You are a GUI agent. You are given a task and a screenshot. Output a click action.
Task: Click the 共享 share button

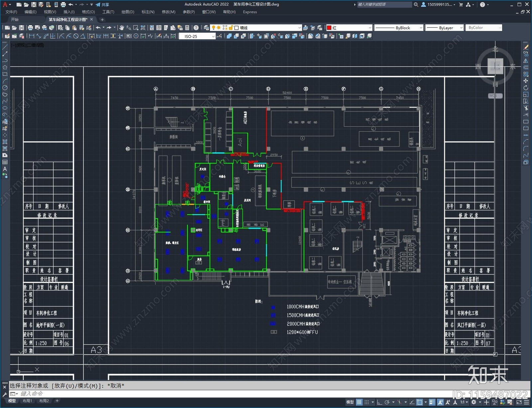(x=103, y=5)
